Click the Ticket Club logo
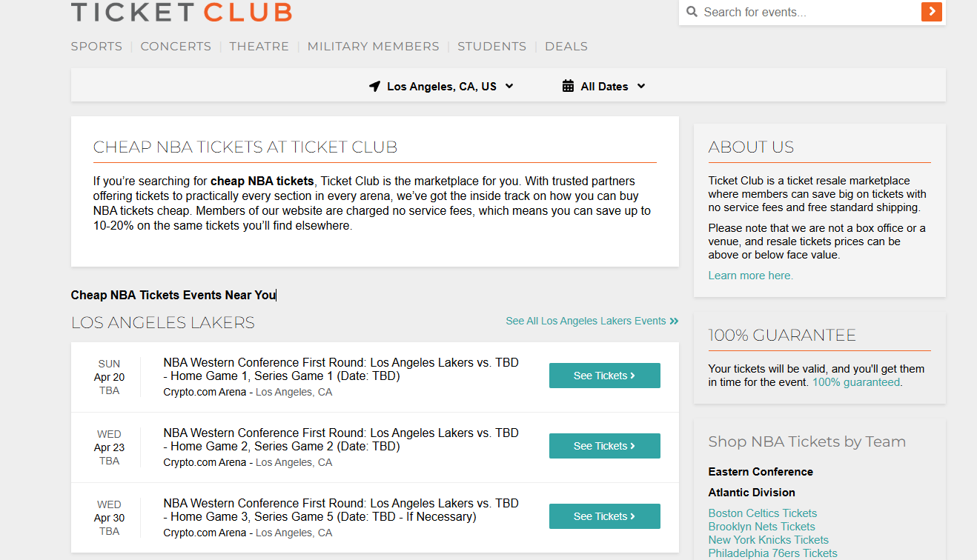 tap(182, 12)
